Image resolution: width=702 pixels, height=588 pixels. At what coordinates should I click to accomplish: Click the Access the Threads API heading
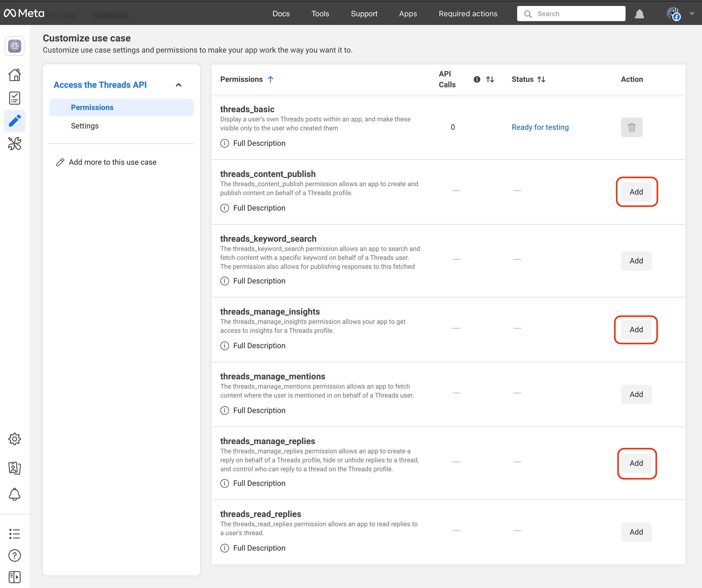point(100,85)
